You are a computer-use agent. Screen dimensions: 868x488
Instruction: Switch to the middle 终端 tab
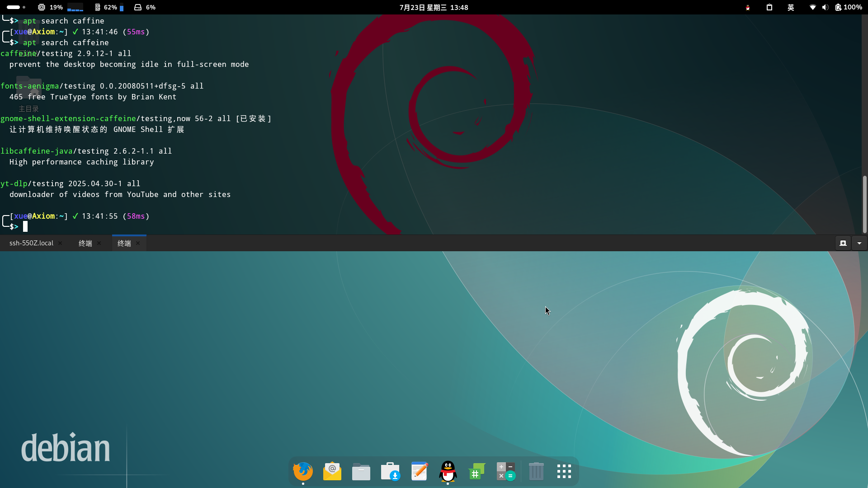click(x=85, y=243)
